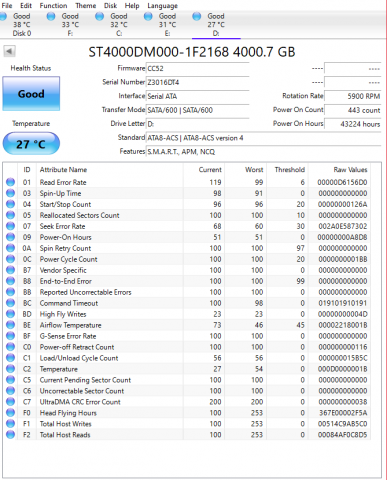Click the Good health status button
This screenshot has width=387, height=480.
(x=31, y=94)
